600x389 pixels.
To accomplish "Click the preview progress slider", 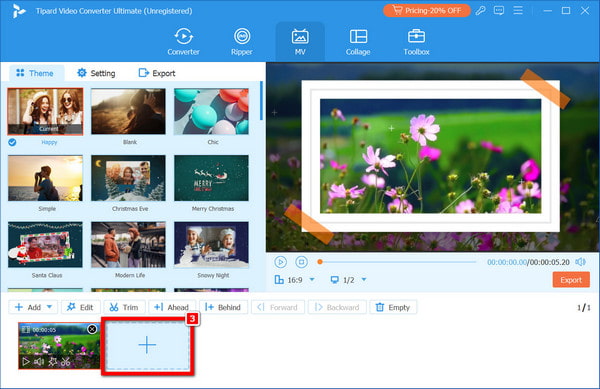I will click(x=397, y=262).
